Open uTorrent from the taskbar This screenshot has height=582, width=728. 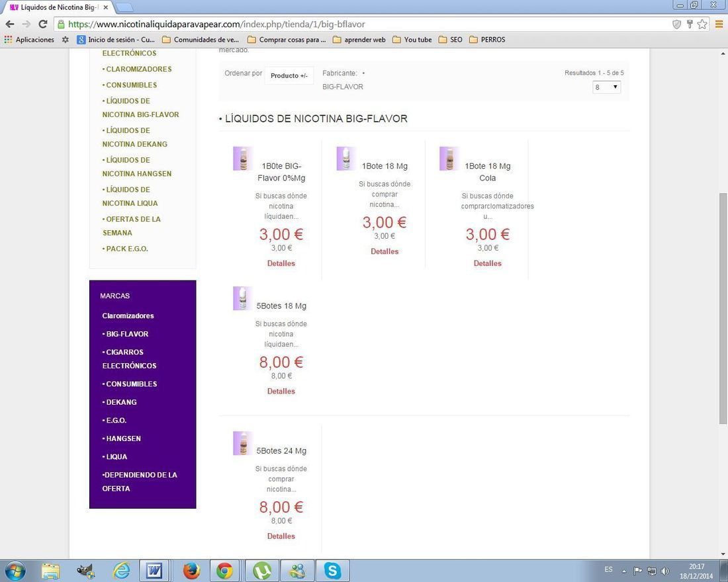pyautogui.click(x=262, y=571)
